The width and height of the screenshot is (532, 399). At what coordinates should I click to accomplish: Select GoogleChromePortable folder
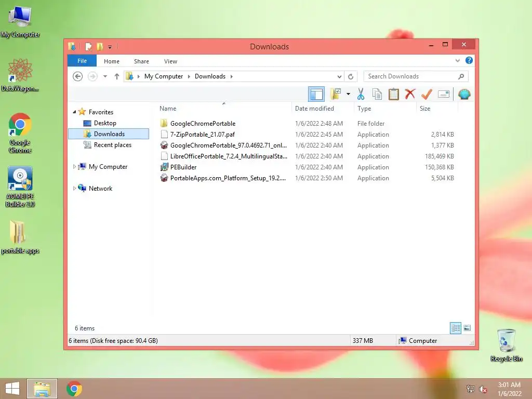point(203,124)
